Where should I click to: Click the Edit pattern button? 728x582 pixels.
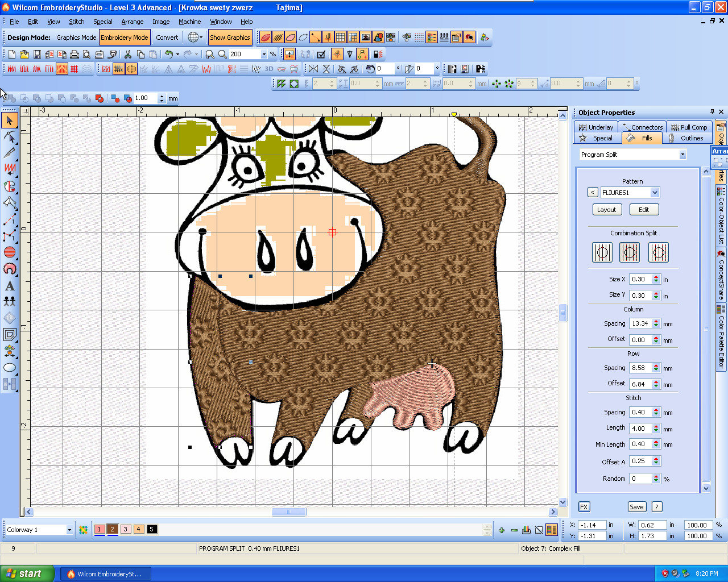point(644,210)
